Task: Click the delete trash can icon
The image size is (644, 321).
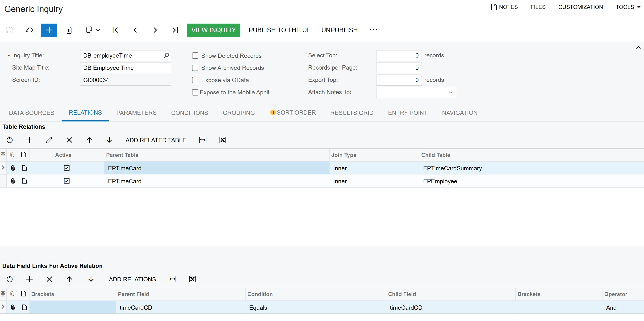Action: click(69, 30)
